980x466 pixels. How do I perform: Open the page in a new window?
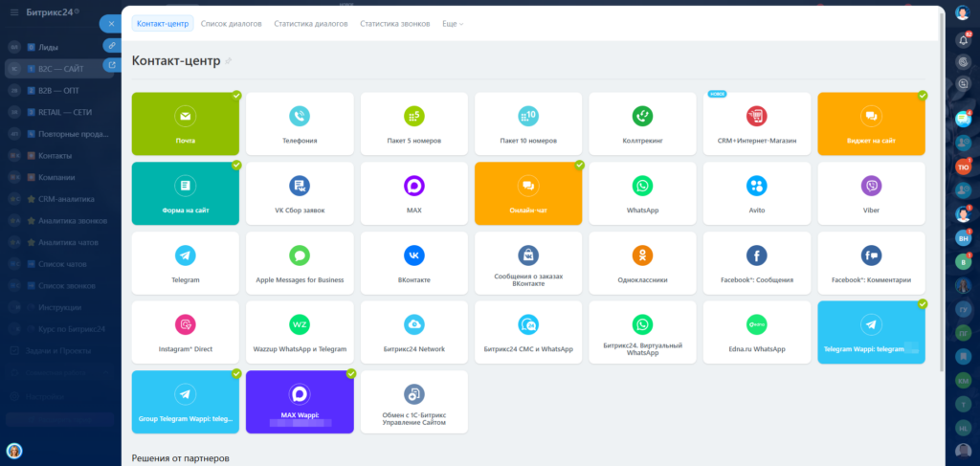tap(111, 64)
